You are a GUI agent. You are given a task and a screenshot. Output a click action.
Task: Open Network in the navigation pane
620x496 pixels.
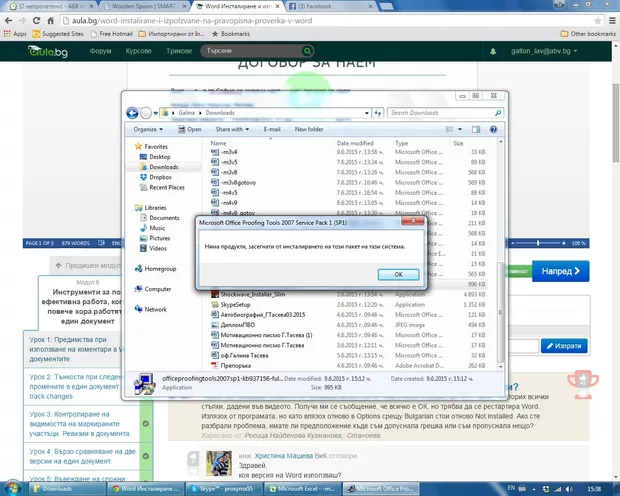click(156, 309)
